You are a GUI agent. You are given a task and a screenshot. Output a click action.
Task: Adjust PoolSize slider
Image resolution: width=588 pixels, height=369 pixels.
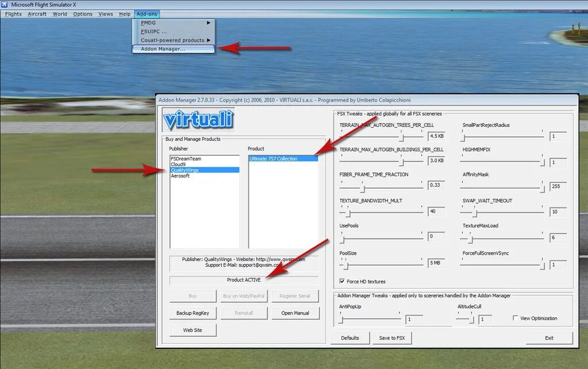coord(382,264)
